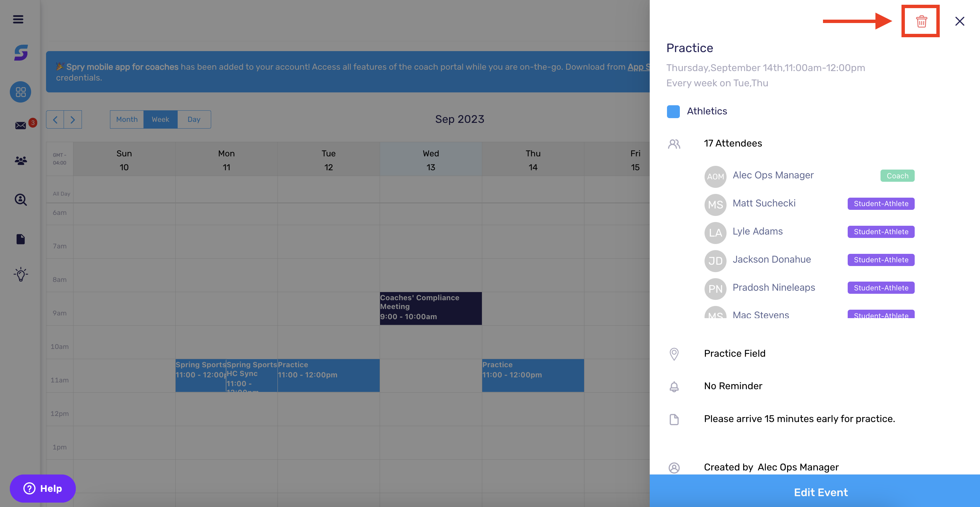Image resolution: width=980 pixels, height=507 pixels.
Task: Open the hamburger navigation menu
Action: coord(18,19)
